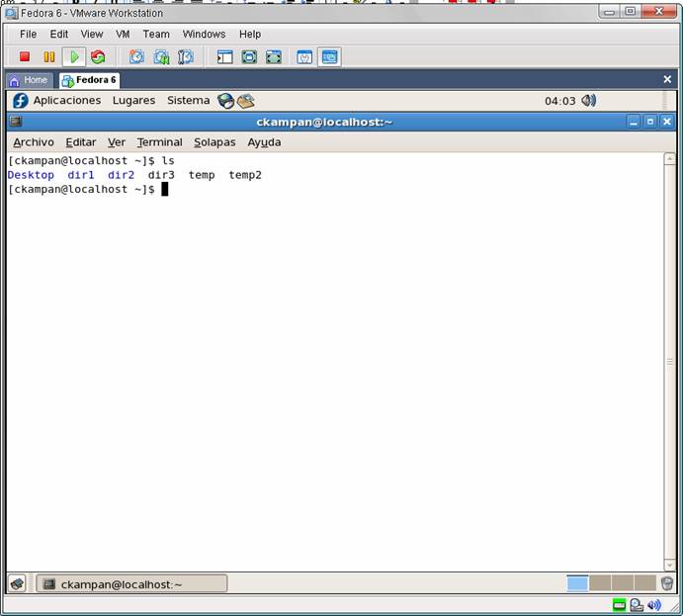683x616 pixels.
Task: Launch the web browser globe icon
Action: tap(225, 101)
